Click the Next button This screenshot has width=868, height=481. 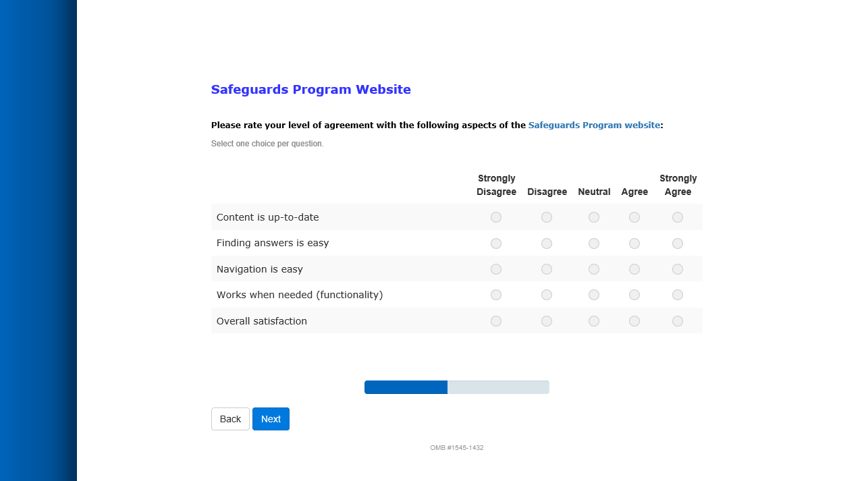(271, 419)
